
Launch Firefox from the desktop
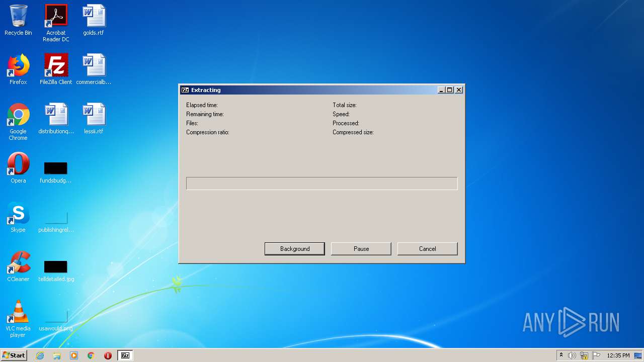point(18,69)
